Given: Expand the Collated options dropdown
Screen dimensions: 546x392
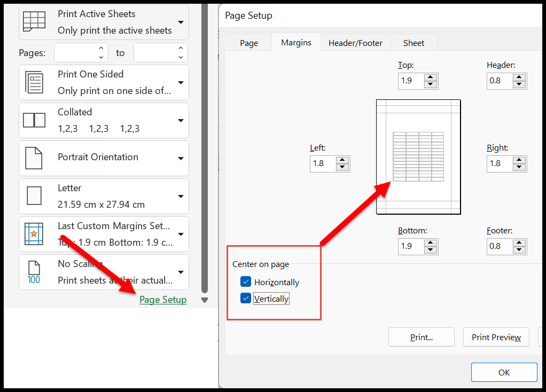Looking at the screenshot, I should (181, 121).
